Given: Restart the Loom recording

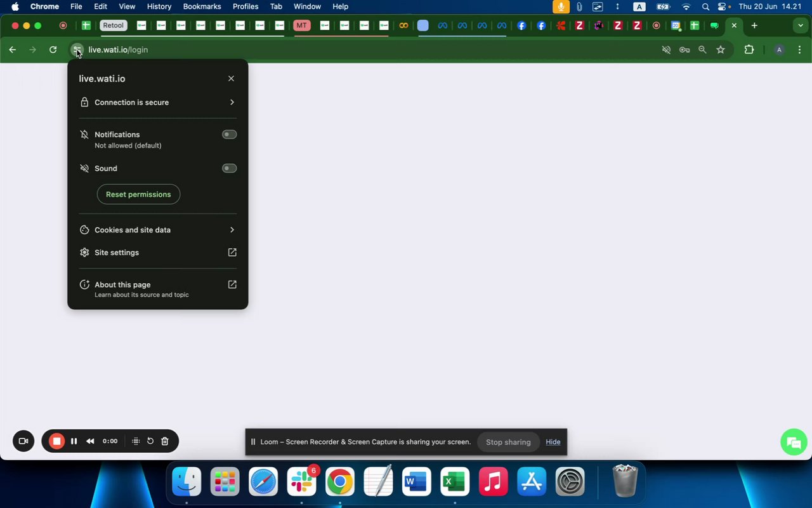Looking at the screenshot, I should (x=150, y=441).
